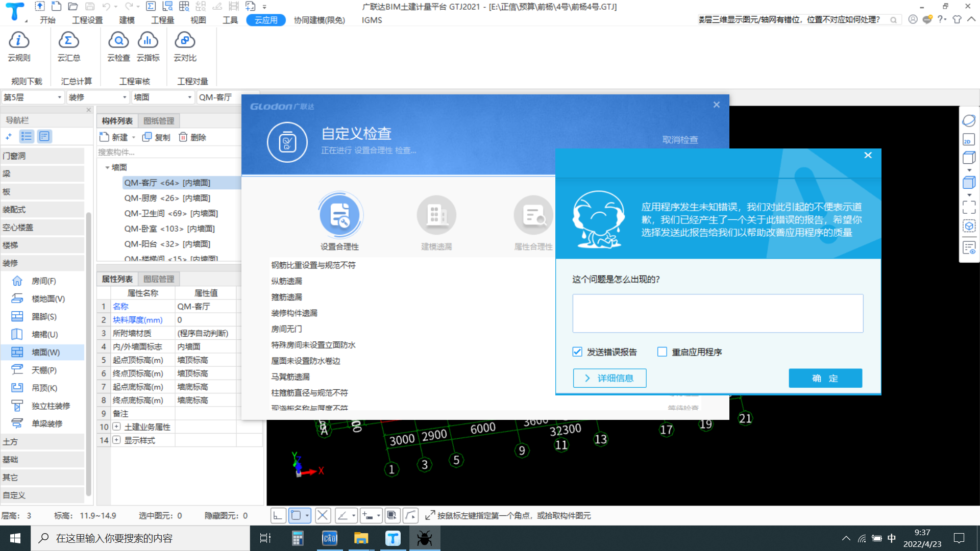Switch navigation to detail view toggle
Viewport: 980px width, 551px height.
(44, 137)
